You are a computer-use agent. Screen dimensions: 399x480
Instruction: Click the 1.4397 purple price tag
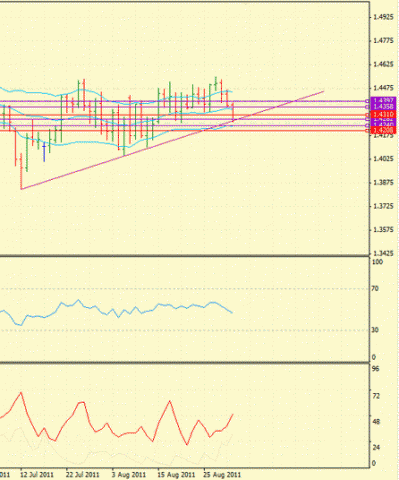[383, 100]
